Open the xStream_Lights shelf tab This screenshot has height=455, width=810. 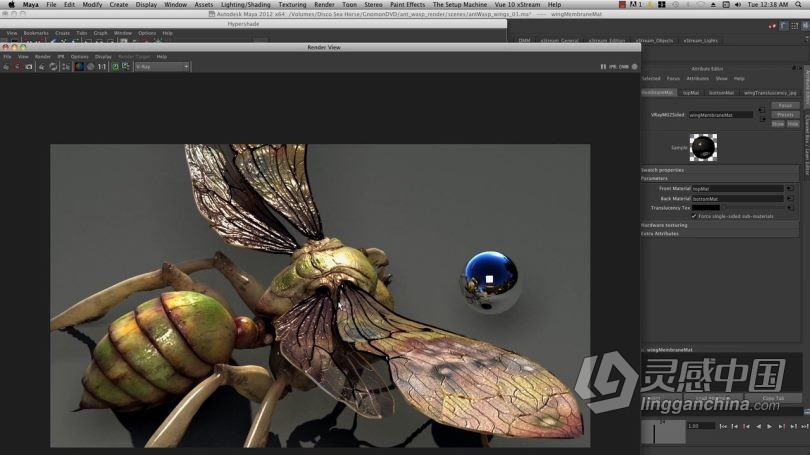click(700, 40)
